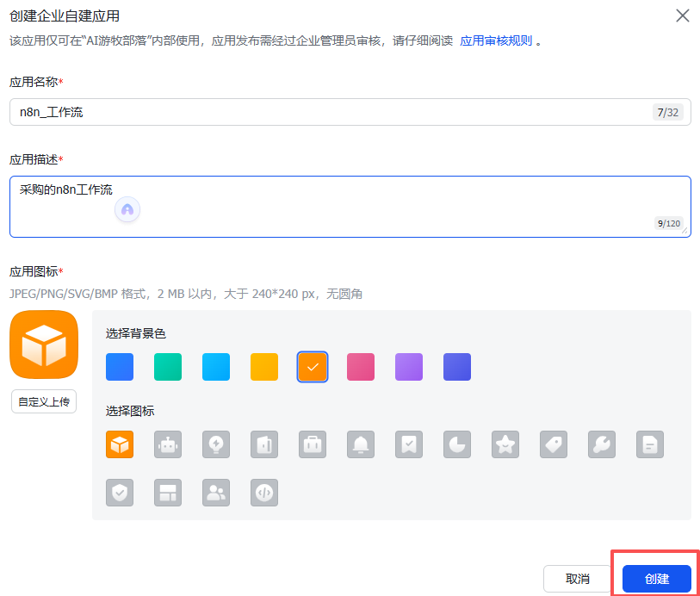This screenshot has height=596, width=700.
Task: Choose the checked orange background color
Action: (313, 367)
